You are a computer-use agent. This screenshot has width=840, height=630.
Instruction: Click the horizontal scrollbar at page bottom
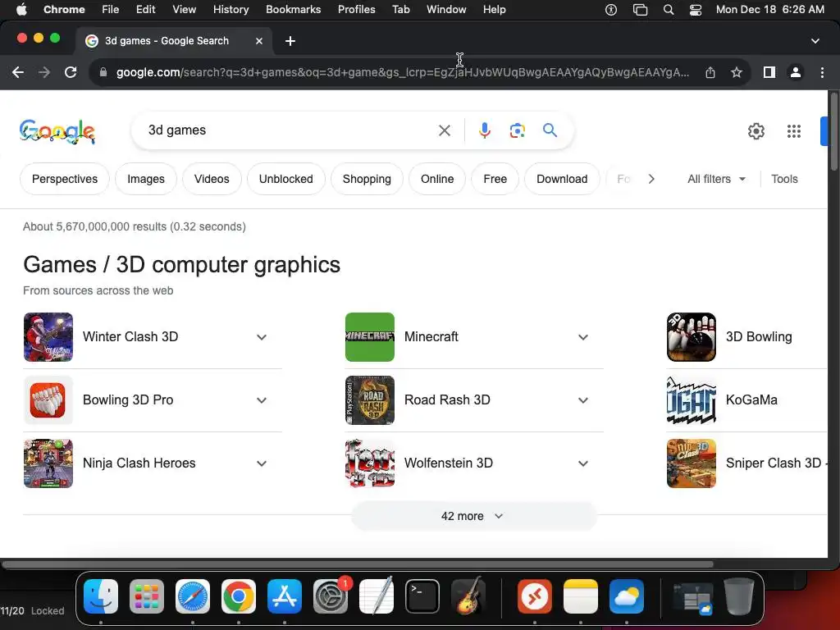coord(358,564)
